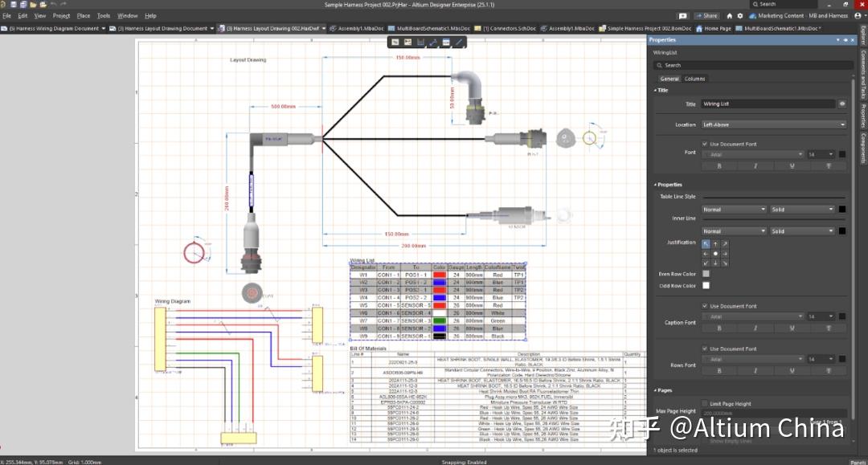Click the Inner Line color swatch

coord(842,231)
